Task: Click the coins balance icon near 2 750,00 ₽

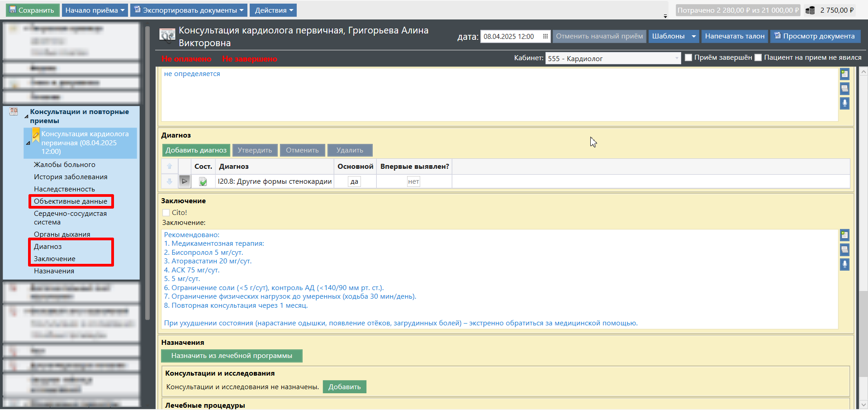Action: click(x=810, y=10)
